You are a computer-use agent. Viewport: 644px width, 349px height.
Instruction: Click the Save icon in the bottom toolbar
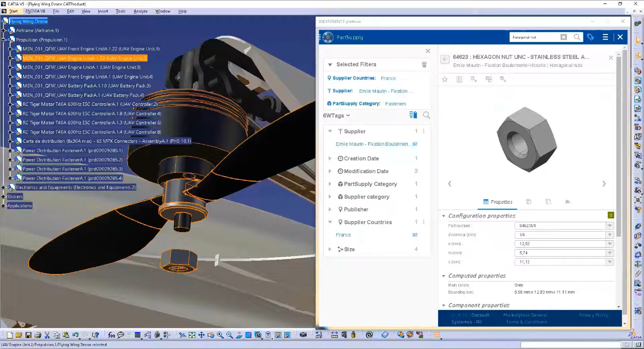point(28,335)
